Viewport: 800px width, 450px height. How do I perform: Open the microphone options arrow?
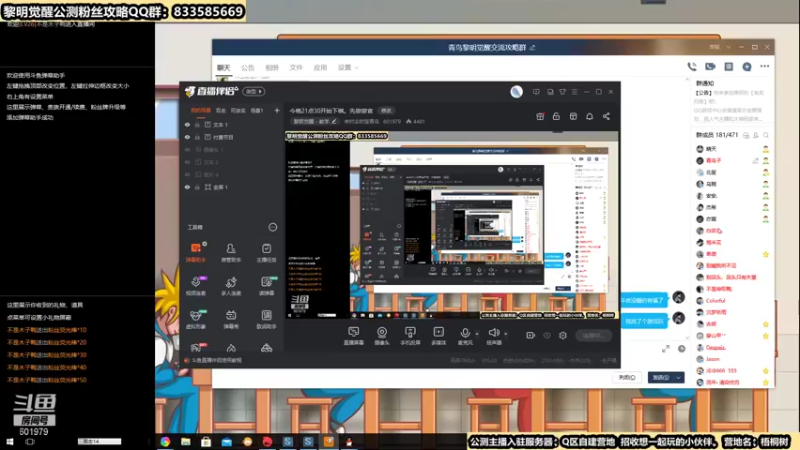477,334
